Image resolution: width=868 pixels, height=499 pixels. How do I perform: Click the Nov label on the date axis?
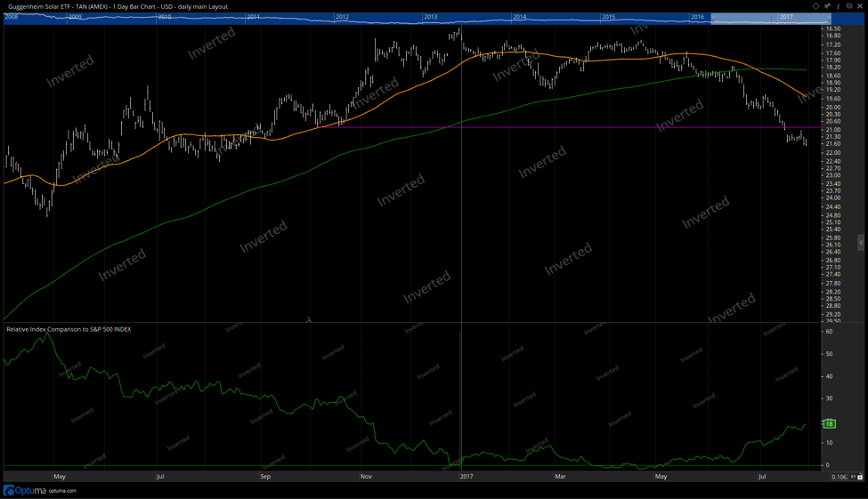pos(366,477)
